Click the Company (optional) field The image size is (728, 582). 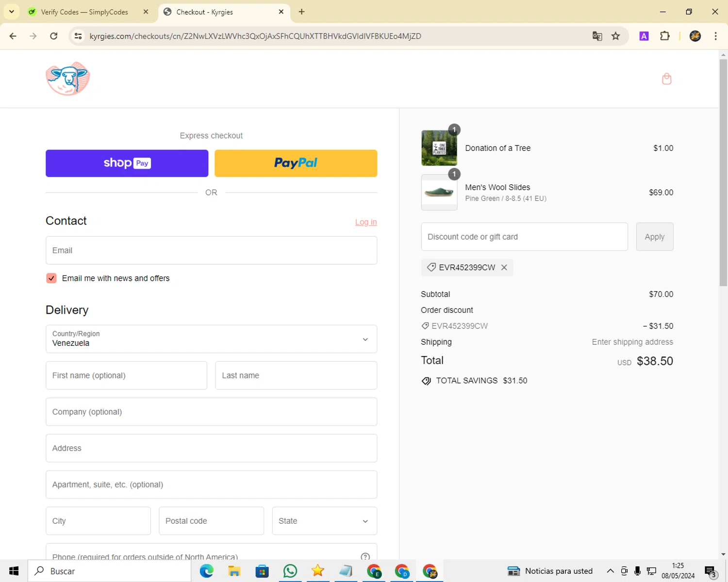tap(211, 412)
